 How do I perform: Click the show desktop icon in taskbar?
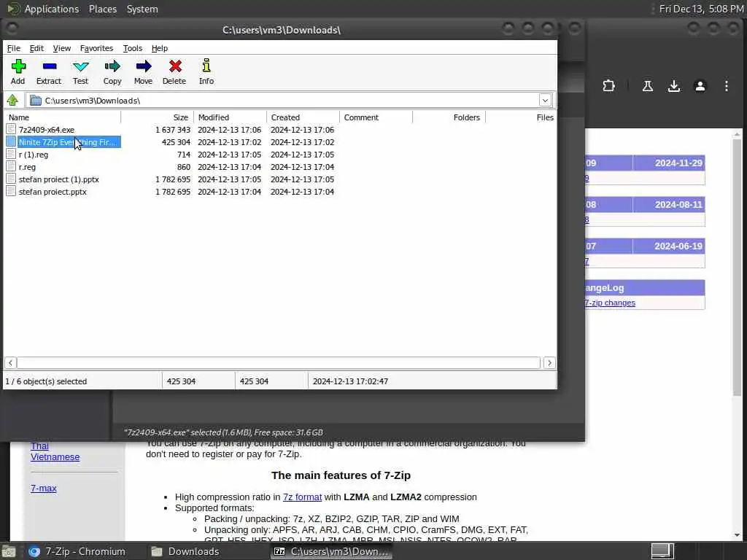pos(9,551)
